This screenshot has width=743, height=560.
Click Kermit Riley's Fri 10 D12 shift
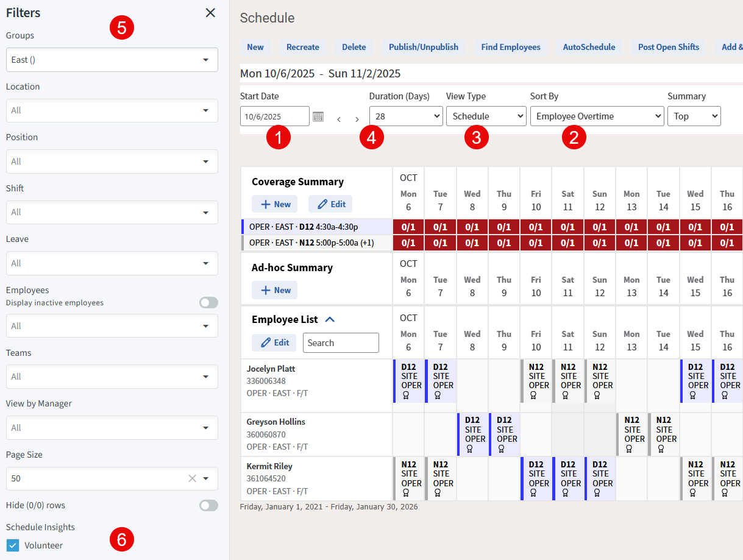point(536,478)
